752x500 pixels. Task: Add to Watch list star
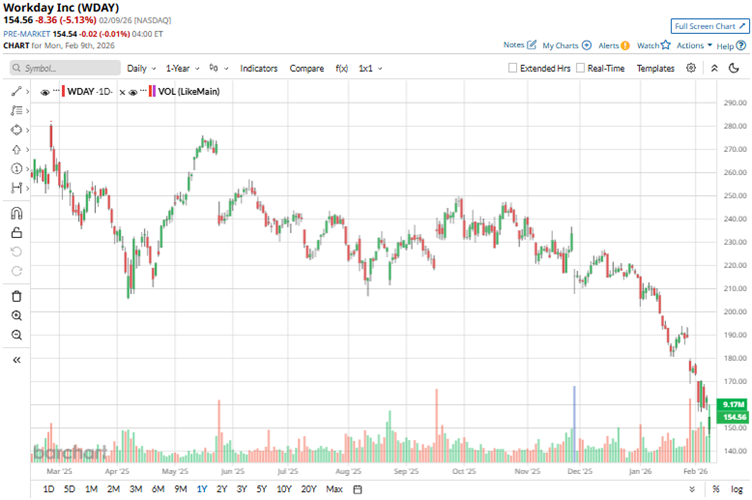tap(653, 45)
